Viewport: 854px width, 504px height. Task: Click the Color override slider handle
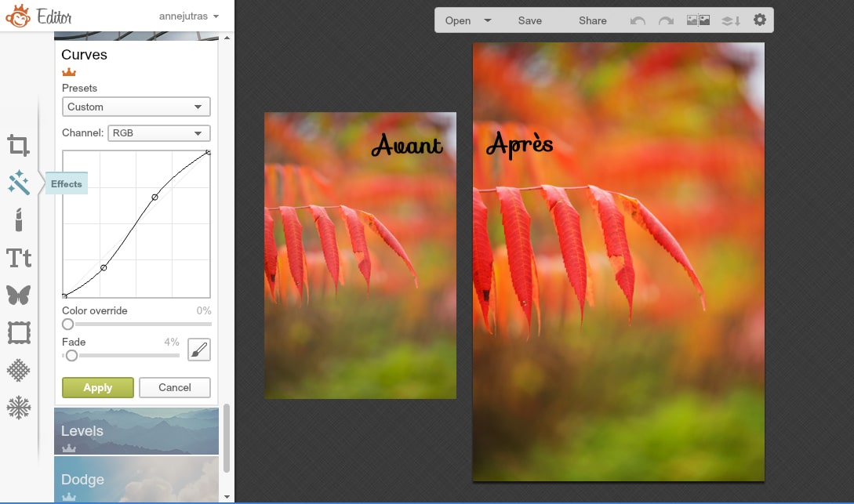68,324
